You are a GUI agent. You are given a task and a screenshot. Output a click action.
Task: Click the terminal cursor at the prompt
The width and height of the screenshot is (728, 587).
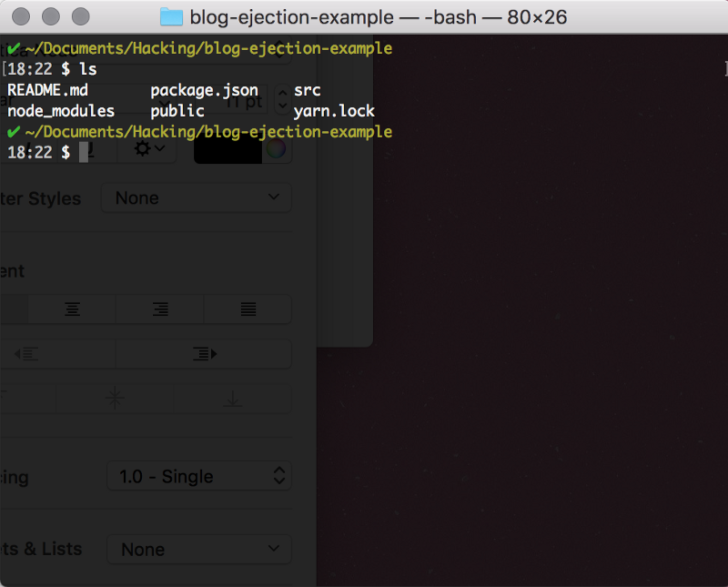coord(84,152)
